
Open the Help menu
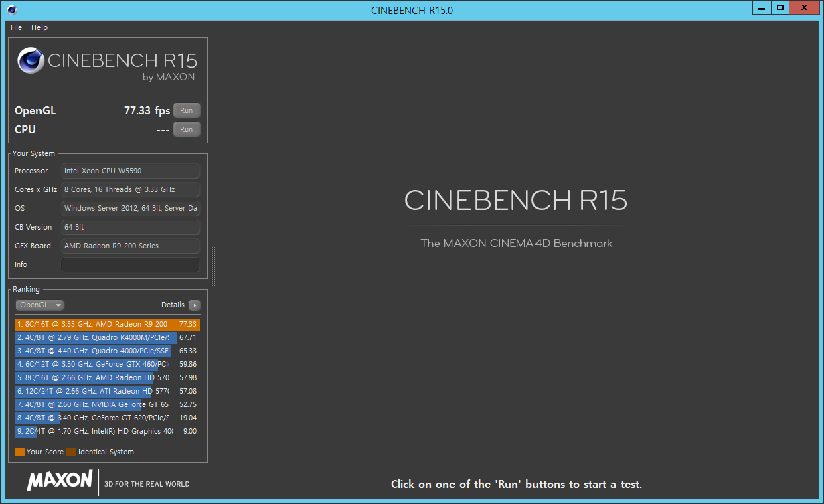(39, 27)
